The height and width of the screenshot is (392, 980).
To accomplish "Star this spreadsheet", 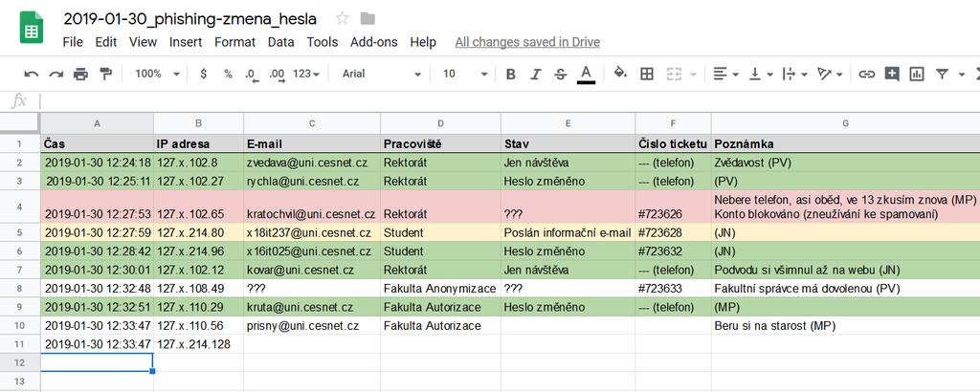I will coord(343,18).
